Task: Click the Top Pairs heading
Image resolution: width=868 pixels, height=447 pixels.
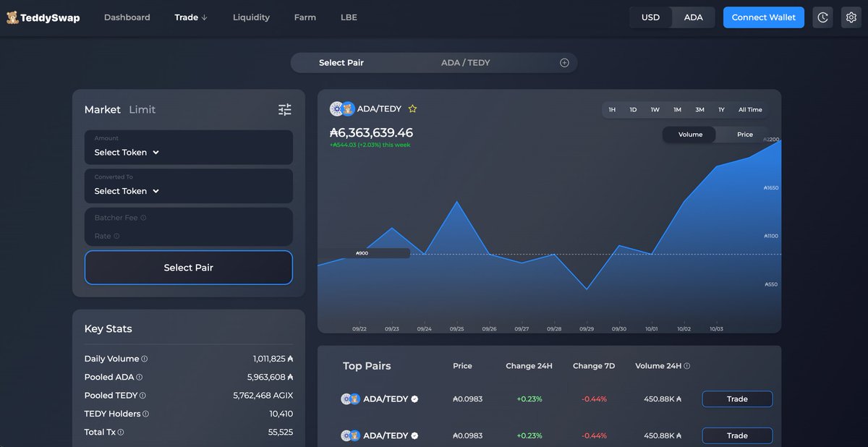Action: pyautogui.click(x=367, y=366)
